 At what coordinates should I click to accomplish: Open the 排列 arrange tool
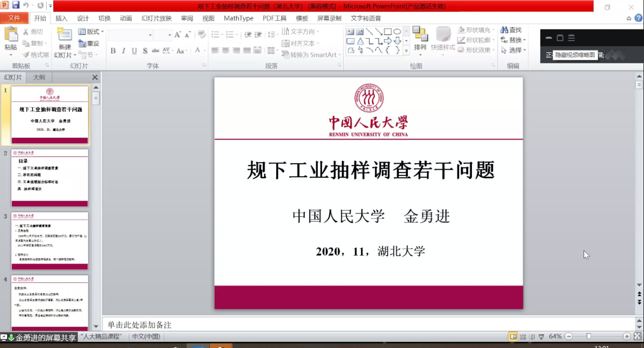pos(420,39)
